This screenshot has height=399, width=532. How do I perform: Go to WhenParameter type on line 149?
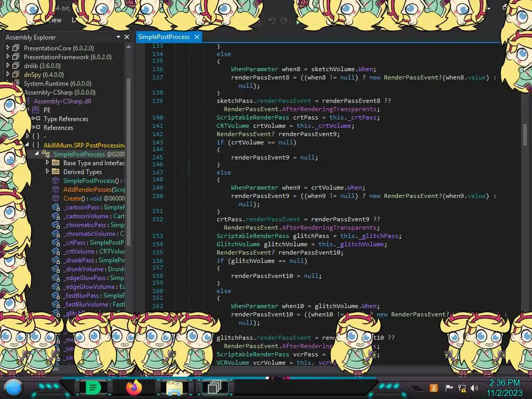(255, 187)
